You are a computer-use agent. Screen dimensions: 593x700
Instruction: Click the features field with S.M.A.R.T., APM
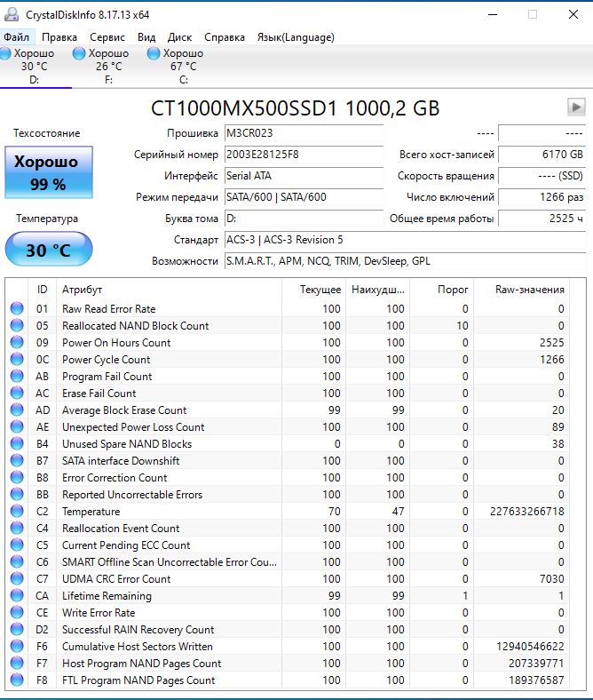(x=405, y=261)
